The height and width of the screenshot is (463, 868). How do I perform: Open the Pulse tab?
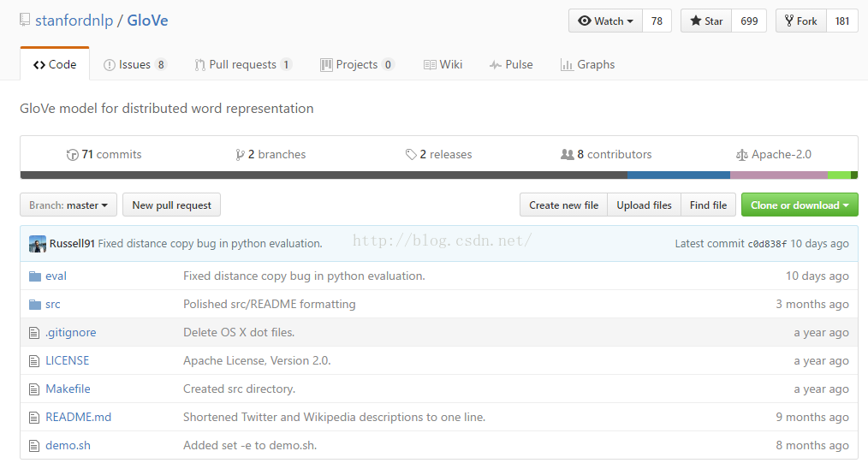point(511,65)
